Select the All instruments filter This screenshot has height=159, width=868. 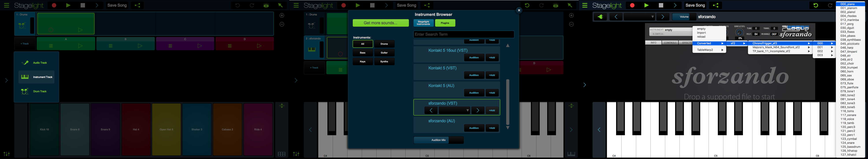click(363, 44)
